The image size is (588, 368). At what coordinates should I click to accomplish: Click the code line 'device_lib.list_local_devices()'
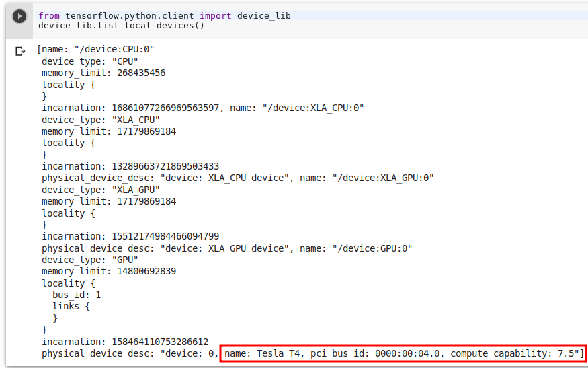tap(121, 26)
